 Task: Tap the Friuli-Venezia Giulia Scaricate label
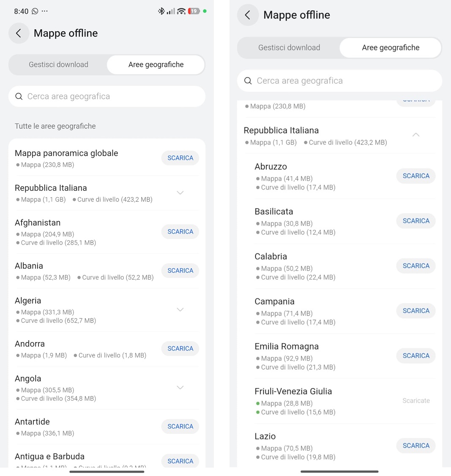coord(416,401)
